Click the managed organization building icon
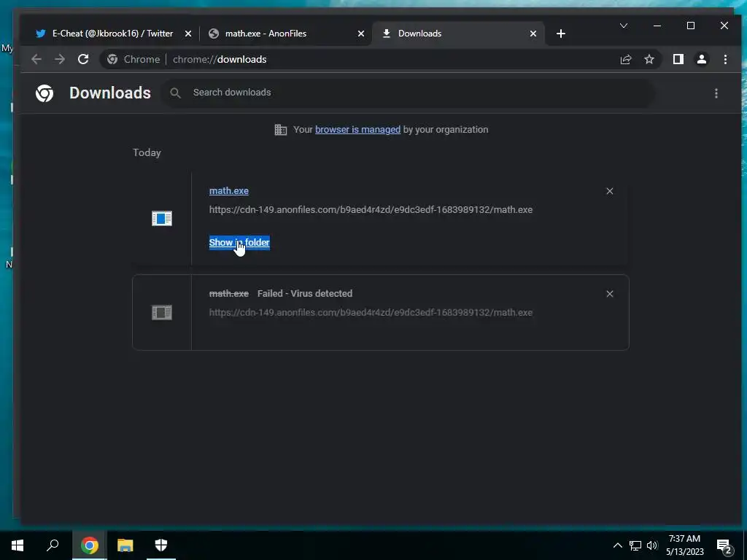 click(281, 130)
